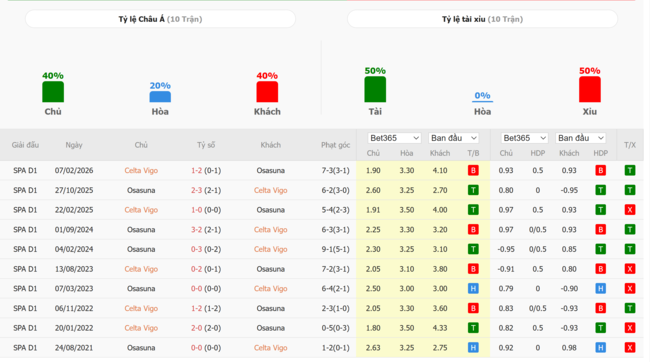Open Celta Vigo link in 07/03/2023 row

[x=270, y=289]
